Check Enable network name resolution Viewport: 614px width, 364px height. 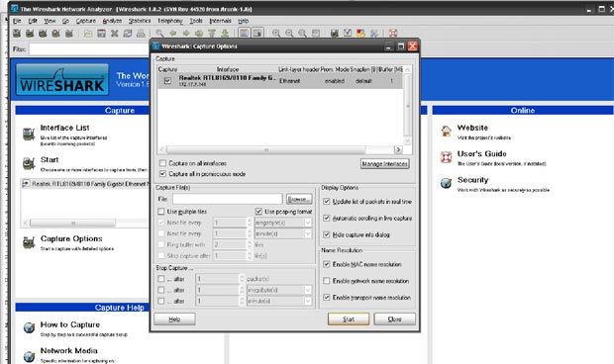tap(326, 281)
